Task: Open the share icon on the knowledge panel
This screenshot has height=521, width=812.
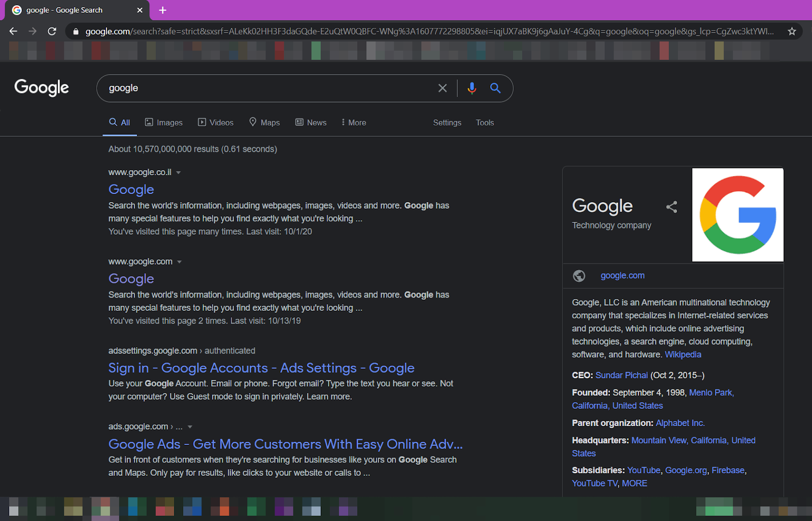Action: pyautogui.click(x=671, y=207)
